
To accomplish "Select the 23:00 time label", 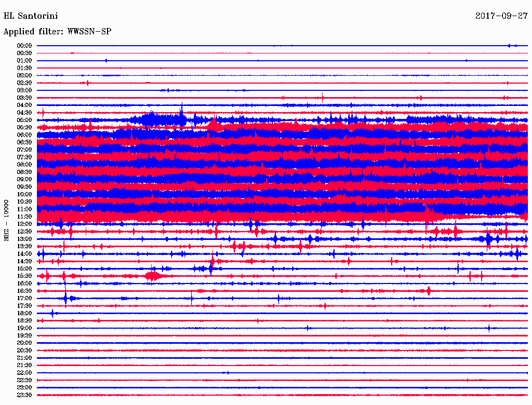I will [24, 388].
